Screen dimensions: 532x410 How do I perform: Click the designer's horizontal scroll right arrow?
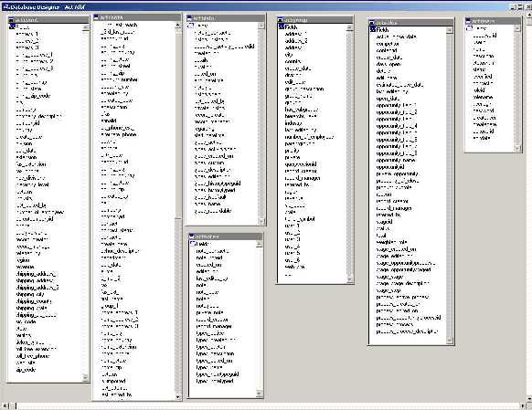coord(523,405)
